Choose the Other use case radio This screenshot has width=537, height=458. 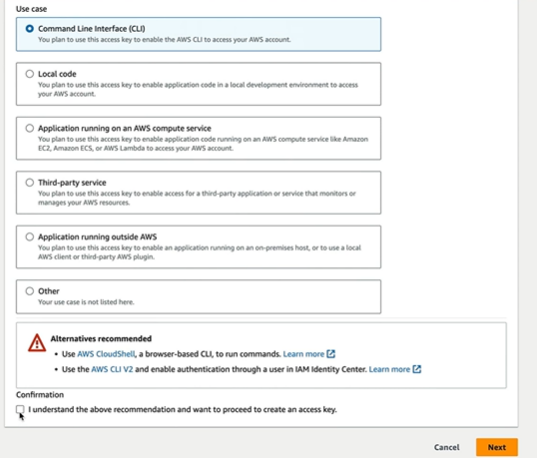coord(29,291)
